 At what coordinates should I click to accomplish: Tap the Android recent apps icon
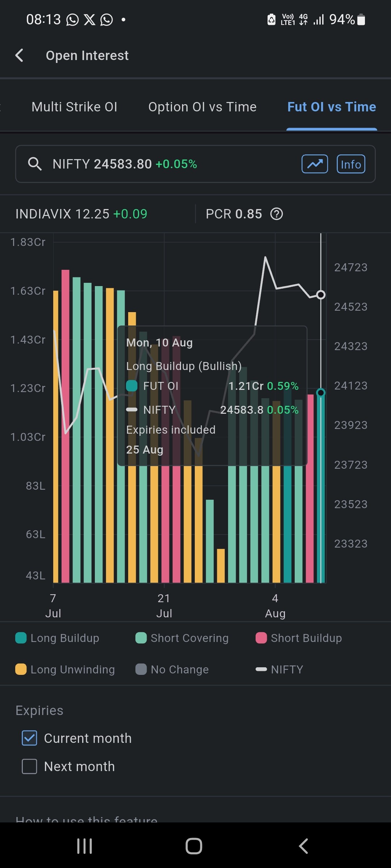pyautogui.click(x=85, y=846)
